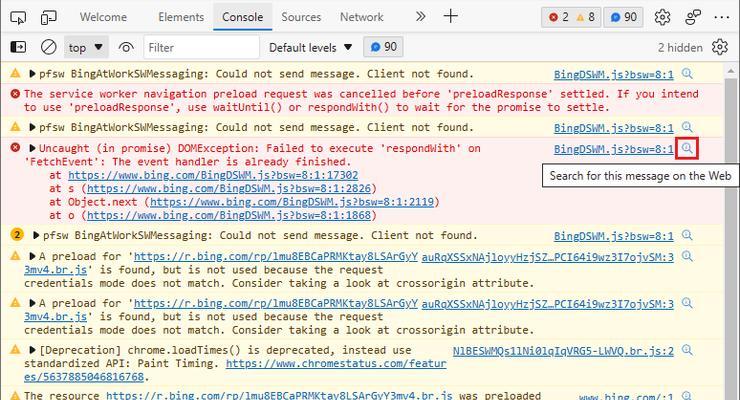Select text 'The service worker navigation preload request'
740x400 pixels.
click(165, 94)
